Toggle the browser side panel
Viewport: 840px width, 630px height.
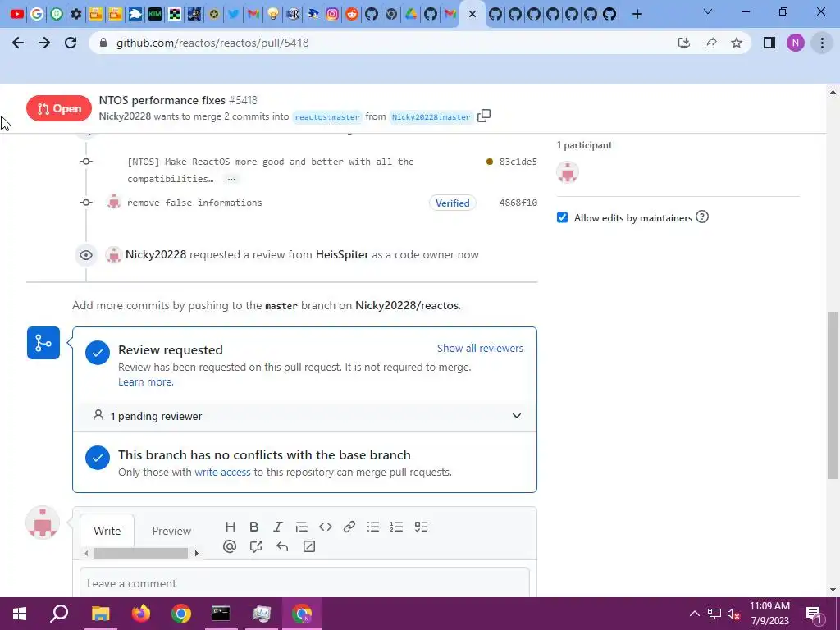tap(769, 43)
